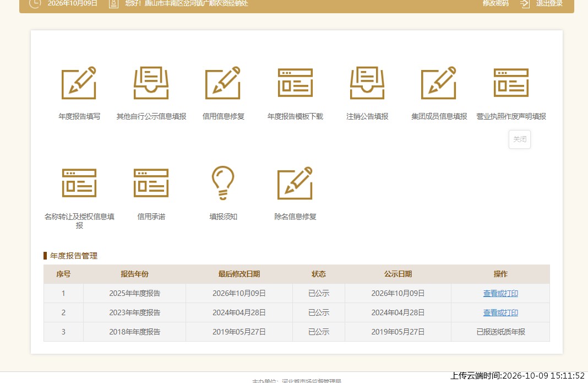
Task: Click 退出登录 in the top bar
Action: (x=549, y=3)
